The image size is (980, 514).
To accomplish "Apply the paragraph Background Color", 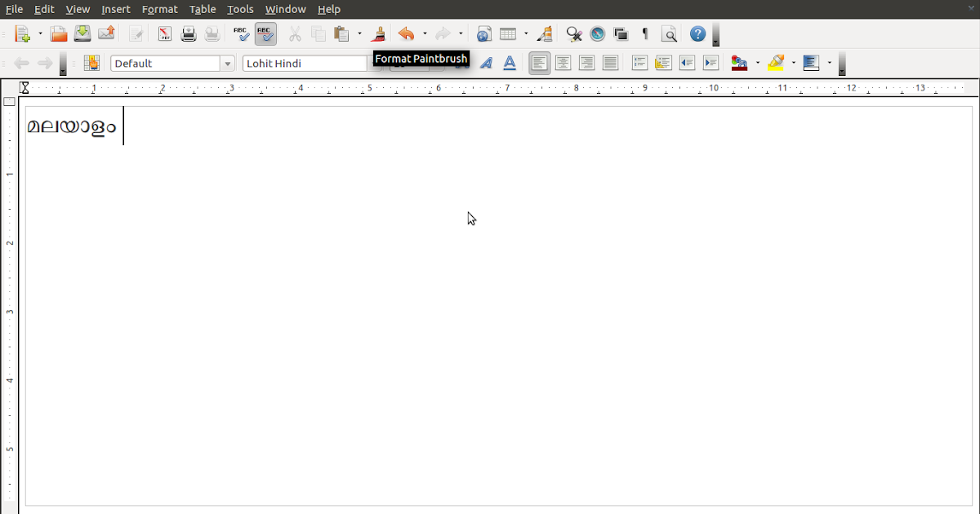I will tap(812, 63).
